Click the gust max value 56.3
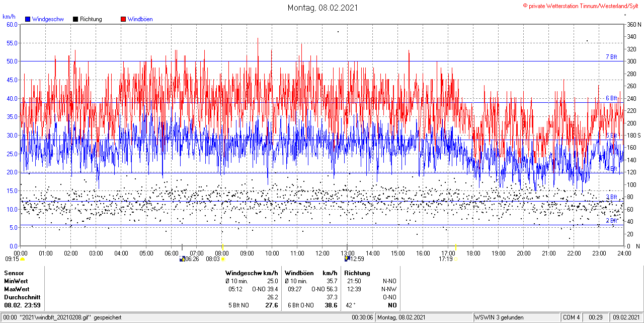Image resolution: width=644 pixels, height=323 pixels. (332, 289)
